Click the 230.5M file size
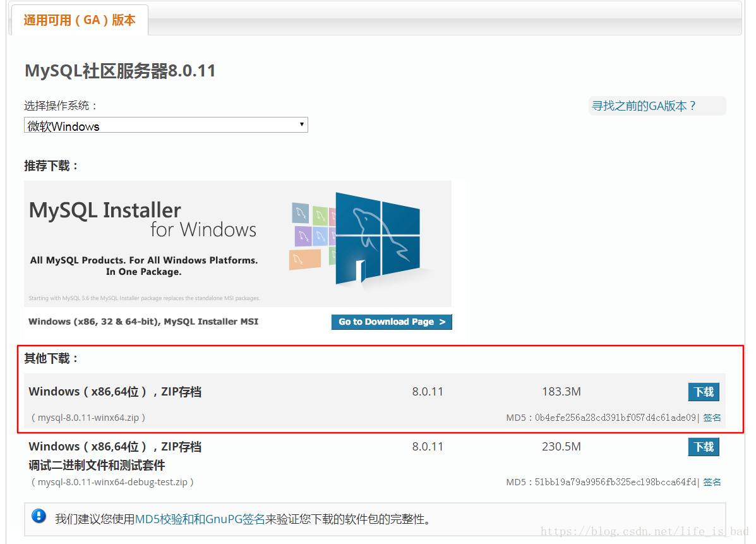 pyautogui.click(x=561, y=447)
